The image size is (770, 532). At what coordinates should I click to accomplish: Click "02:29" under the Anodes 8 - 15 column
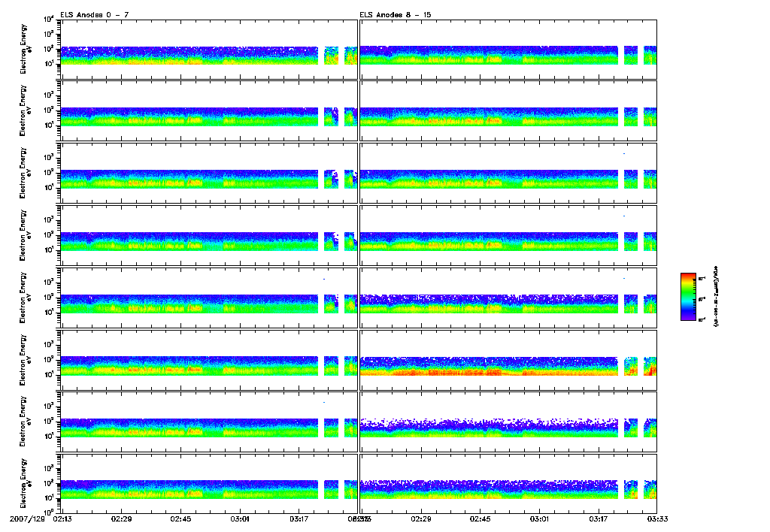coord(421,518)
